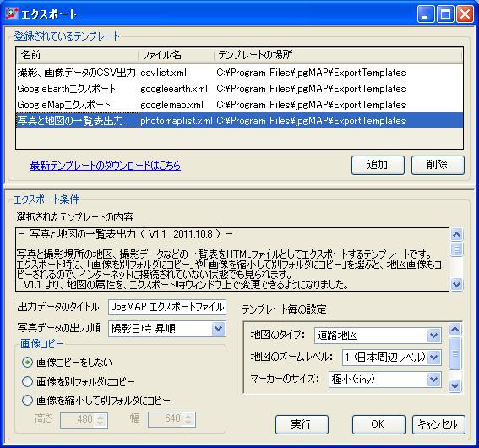Screen dimensions: 479x448
Task: Click the 実行 button
Action: click(302, 424)
